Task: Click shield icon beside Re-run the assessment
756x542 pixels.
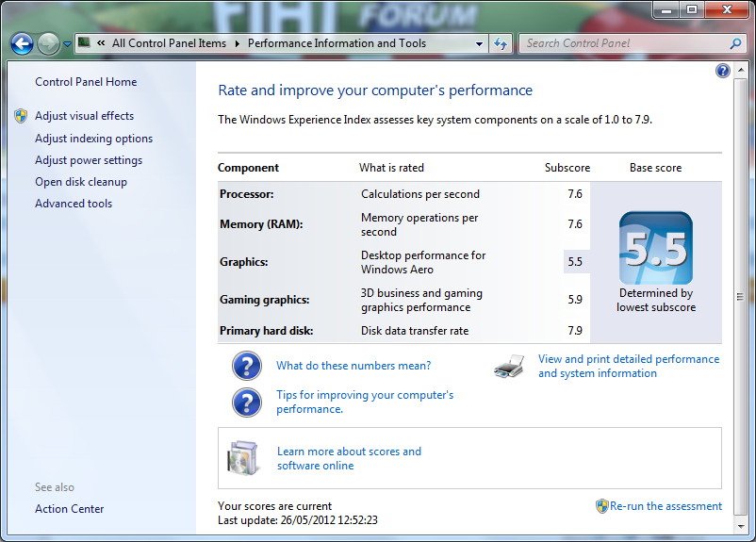Action: click(x=601, y=506)
